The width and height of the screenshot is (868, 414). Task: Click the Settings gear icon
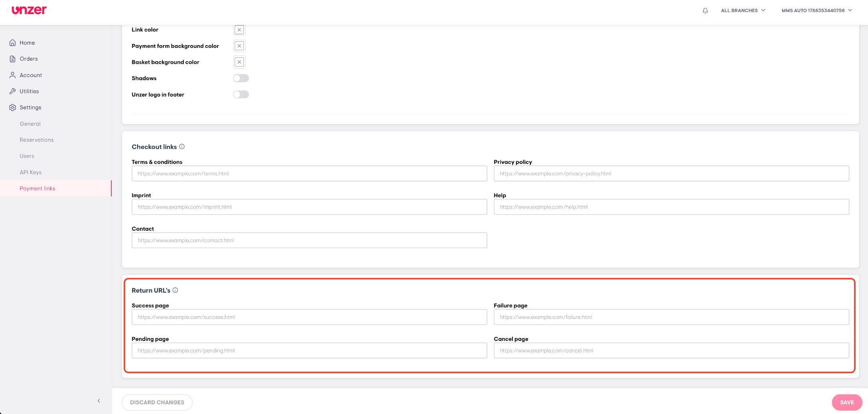(13, 107)
